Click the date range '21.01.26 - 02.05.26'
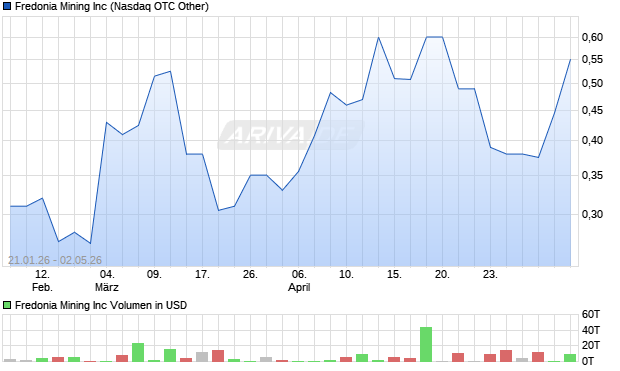The image size is (620, 371). point(55,260)
